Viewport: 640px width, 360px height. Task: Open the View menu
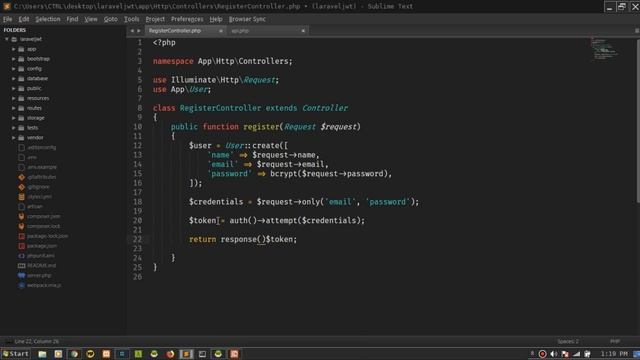91,19
